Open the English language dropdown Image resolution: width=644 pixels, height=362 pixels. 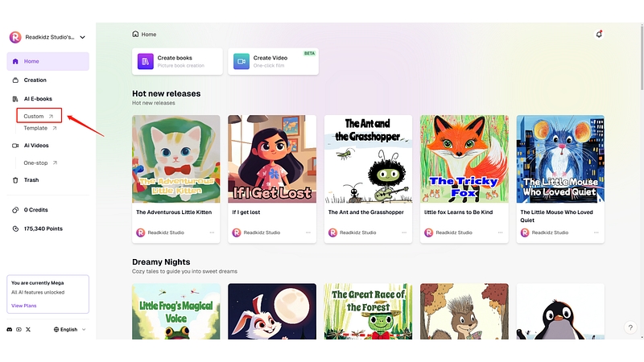click(x=69, y=330)
